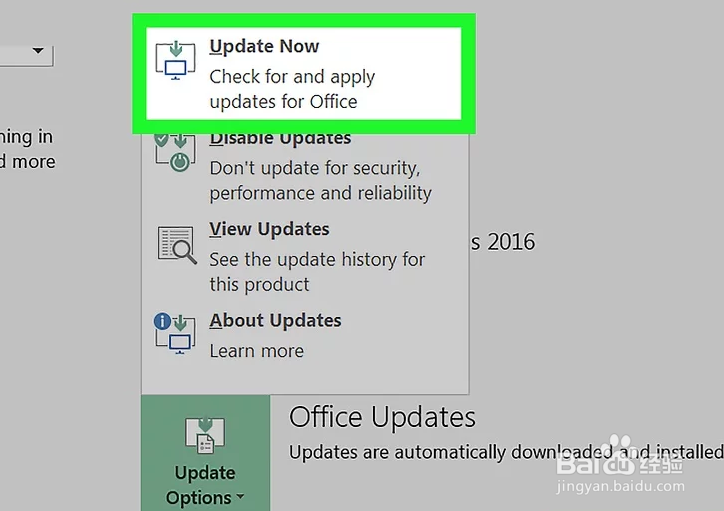Open View Updates history entry
Viewport: 724px width, 511px height.
[x=305, y=257]
